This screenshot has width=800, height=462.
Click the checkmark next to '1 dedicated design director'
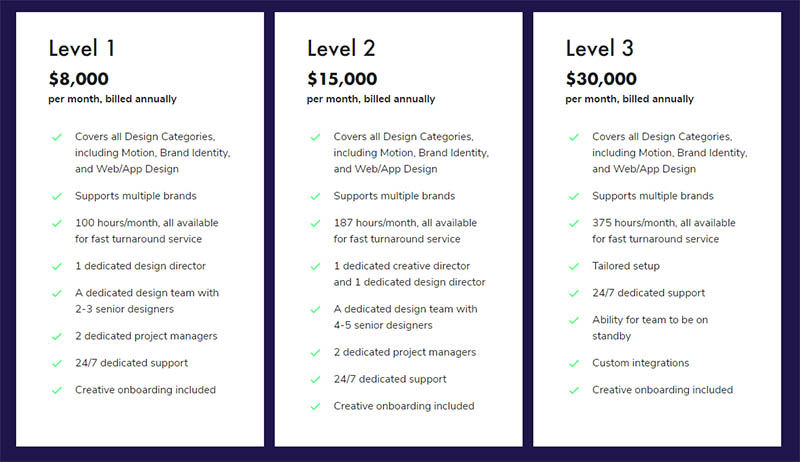point(57,266)
